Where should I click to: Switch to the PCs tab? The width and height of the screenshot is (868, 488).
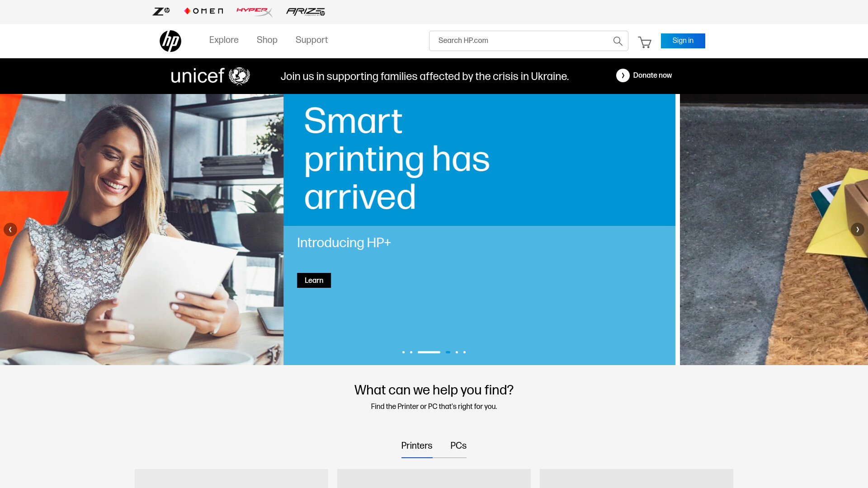point(458,446)
